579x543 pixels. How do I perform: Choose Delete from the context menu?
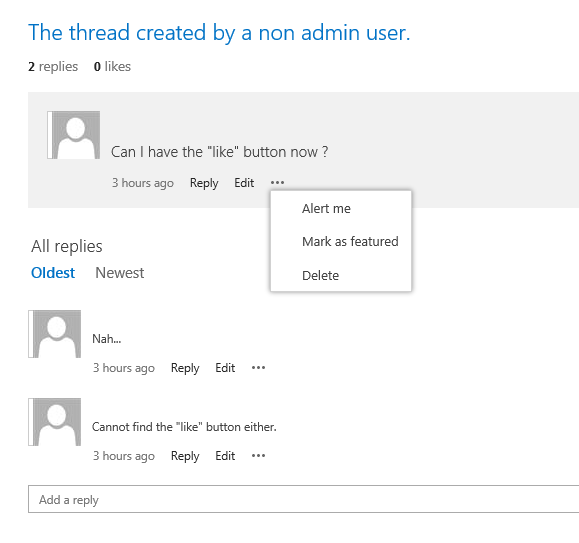pos(321,275)
